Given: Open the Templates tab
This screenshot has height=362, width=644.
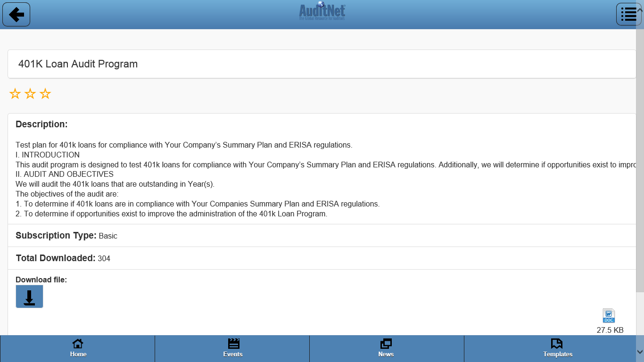Looking at the screenshot, I should pyautogui.click(x=557, y=348).
